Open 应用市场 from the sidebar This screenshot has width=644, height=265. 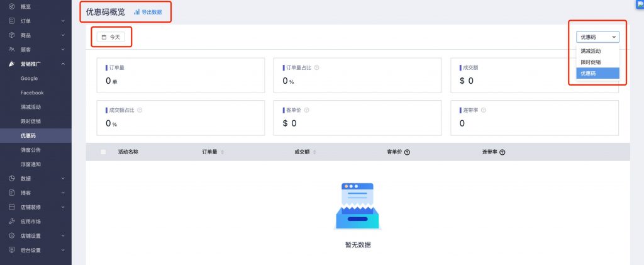pyautogui.click(x=31, y=222)
